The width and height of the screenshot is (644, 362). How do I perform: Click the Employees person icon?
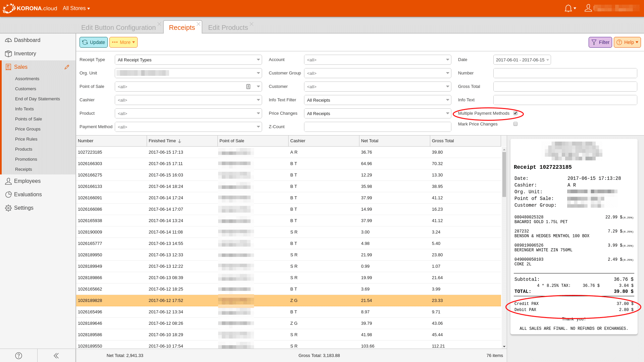click(x=8, y=181)
